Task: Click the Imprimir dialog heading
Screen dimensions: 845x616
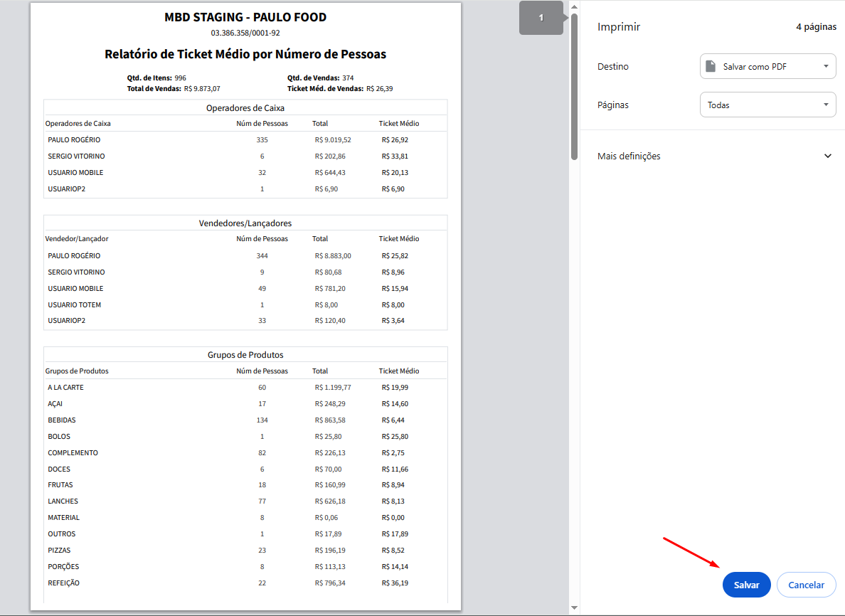Action: [619, 27]
